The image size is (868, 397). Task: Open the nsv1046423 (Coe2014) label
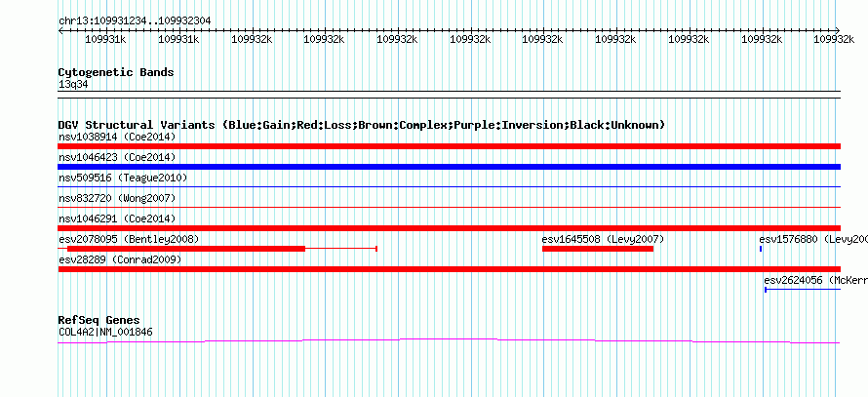point(117,157)
